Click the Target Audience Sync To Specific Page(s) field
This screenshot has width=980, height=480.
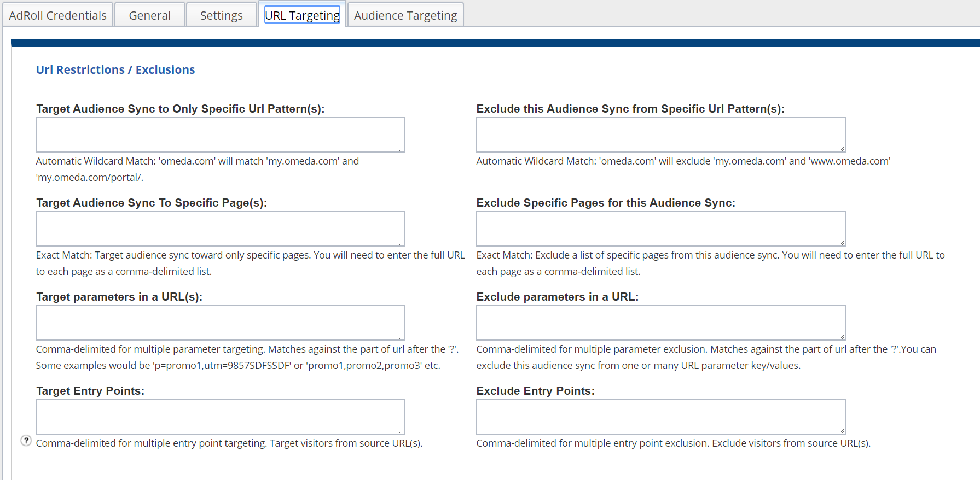tap(221, 229)
